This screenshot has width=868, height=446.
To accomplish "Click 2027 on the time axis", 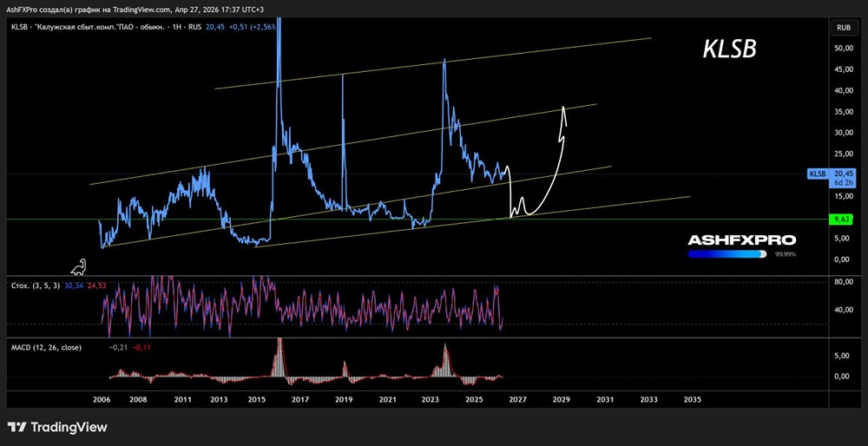I will [x=517, y=399].
